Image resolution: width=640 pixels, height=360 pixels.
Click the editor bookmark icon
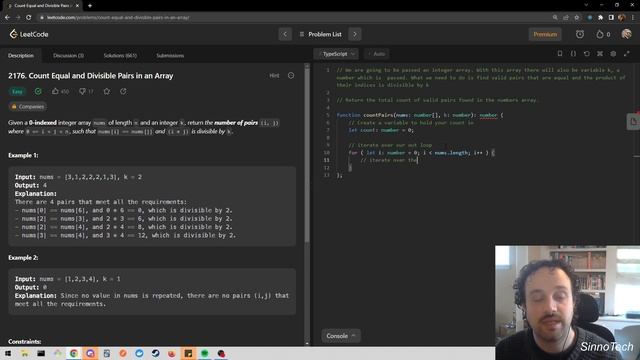[x=560, y=54]
